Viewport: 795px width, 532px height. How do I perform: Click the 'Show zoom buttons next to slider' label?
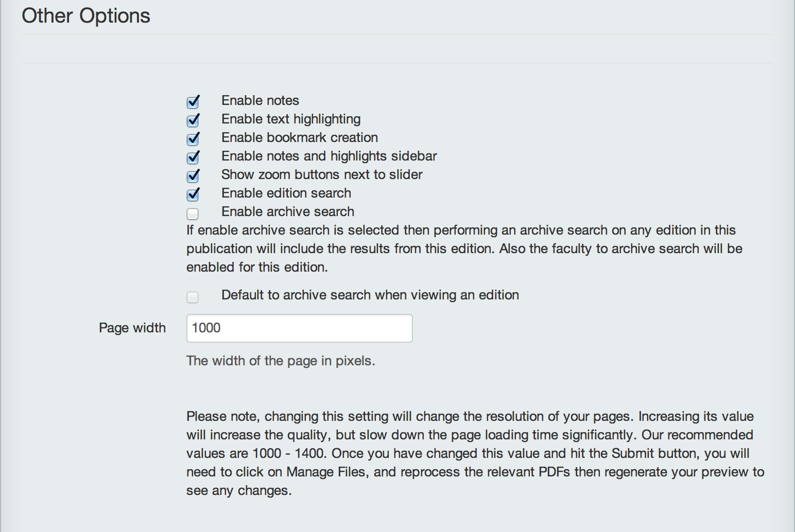(322, 174)
